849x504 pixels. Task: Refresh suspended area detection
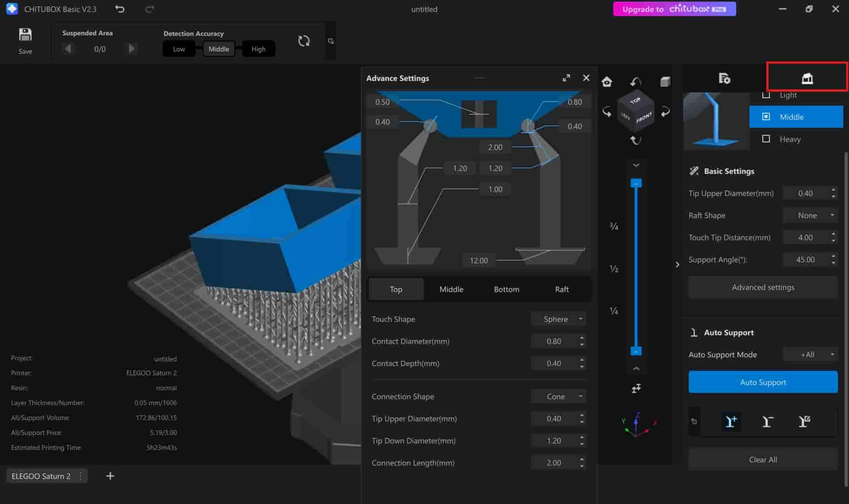pos(304,41)
